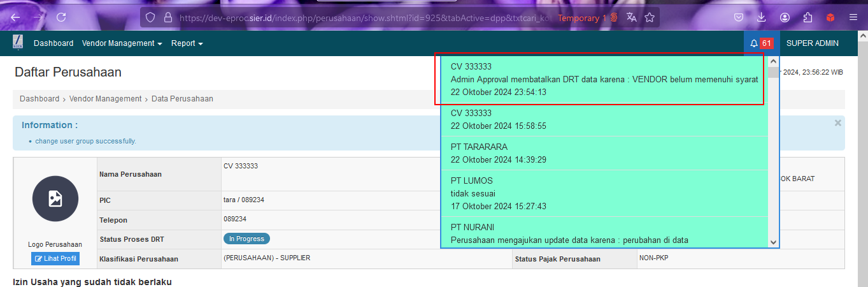Image resolution: width=868 pixels, height=287 pixels.
Task: Click the Data Perusahaan breadcrumb
Action: 182,99
